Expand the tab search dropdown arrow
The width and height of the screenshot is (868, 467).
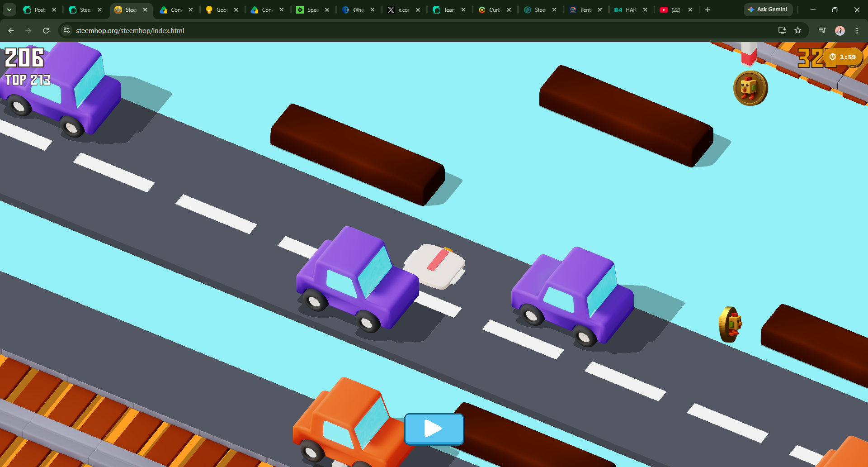(9, 10)
